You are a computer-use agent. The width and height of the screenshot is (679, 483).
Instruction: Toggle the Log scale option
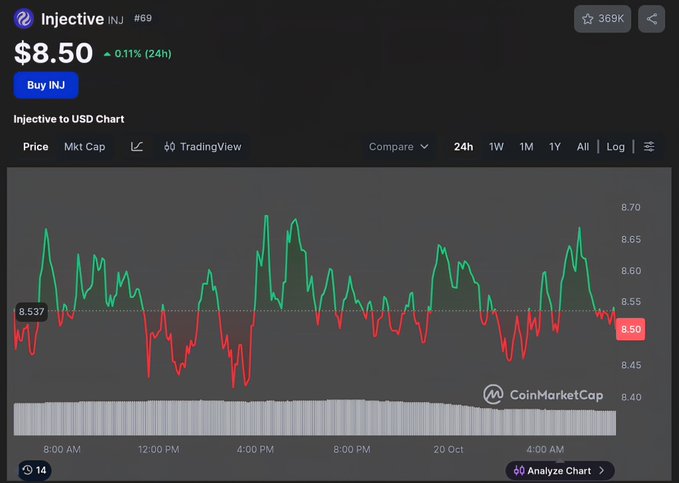pos(615,147)
